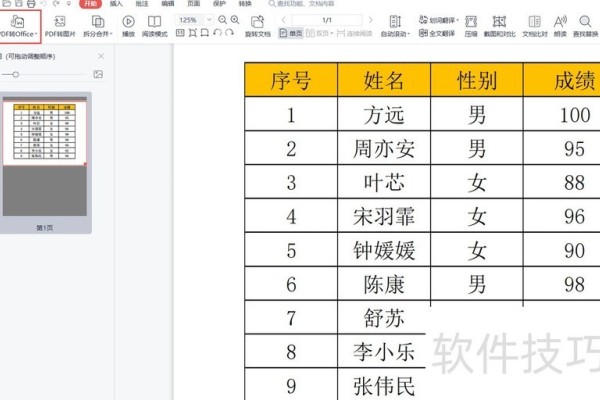Click the 姓名 header cell
600x400 pixels.
click(384, 80)
